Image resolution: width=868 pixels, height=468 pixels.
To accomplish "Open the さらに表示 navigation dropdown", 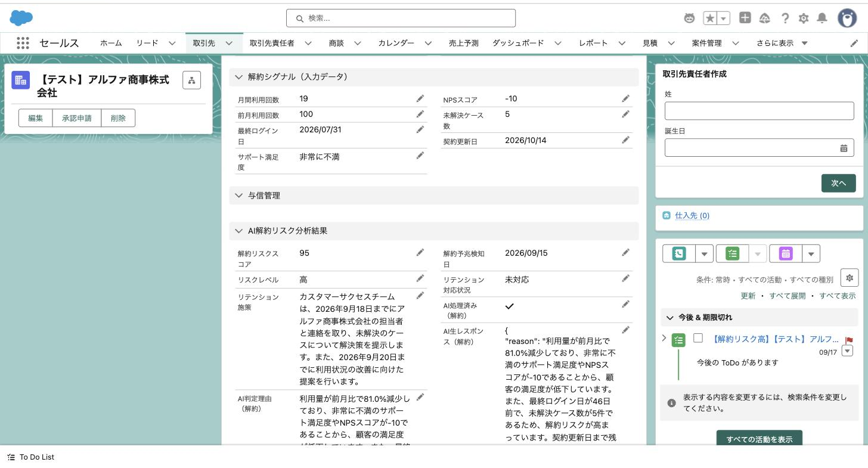I will (x=782, y=43).
